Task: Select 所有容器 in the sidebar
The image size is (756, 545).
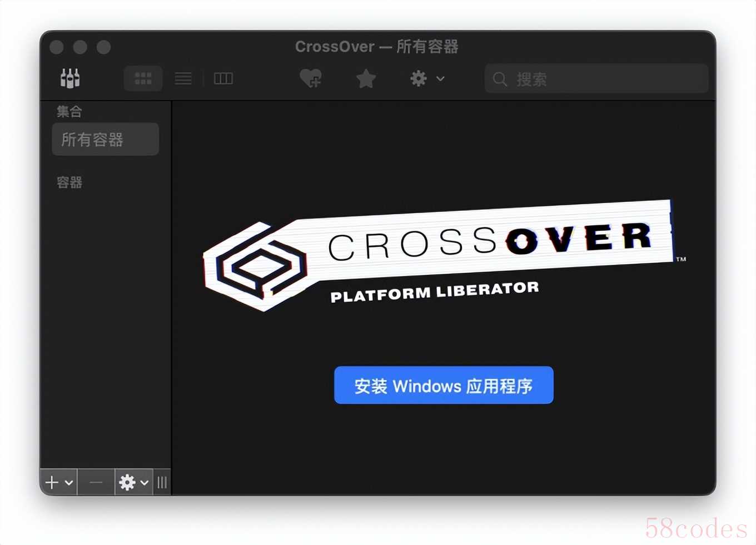Action: click(105, 139)
